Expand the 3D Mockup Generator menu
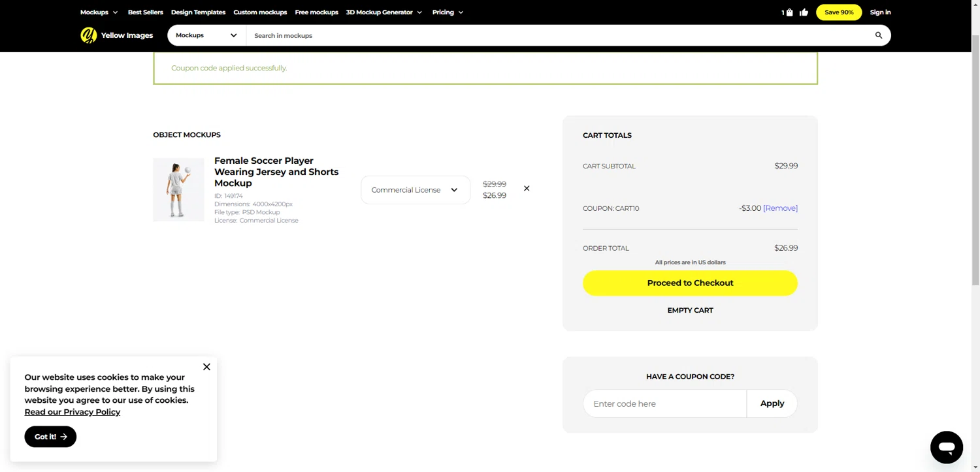Viewport: 980px width, 472px height. [384, 12]
